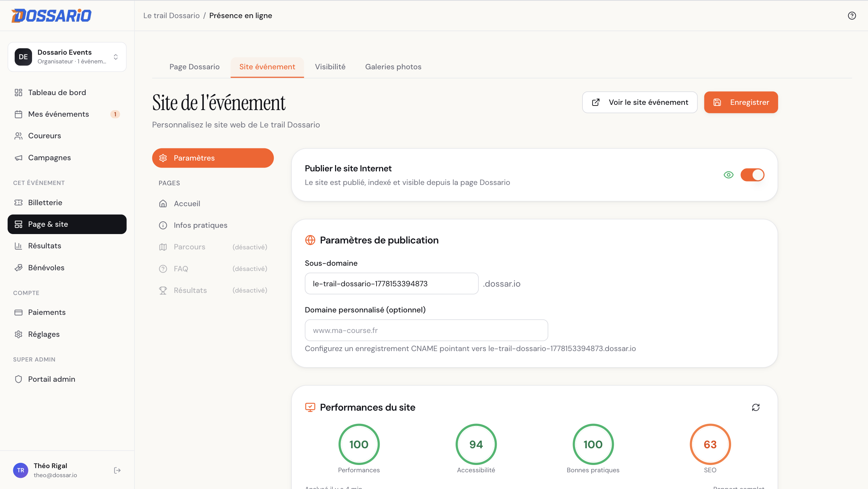Image resolution: width=868 pixels, height=489 pixels.
Task: Open the Coureurs section
Action: pos(67,136)
